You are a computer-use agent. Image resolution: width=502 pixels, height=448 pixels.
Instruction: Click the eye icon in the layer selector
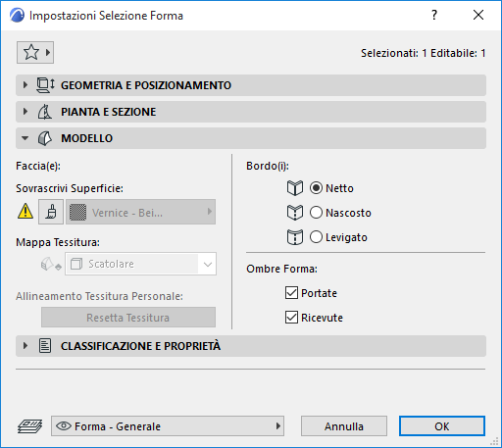click(x=64, y=425)
